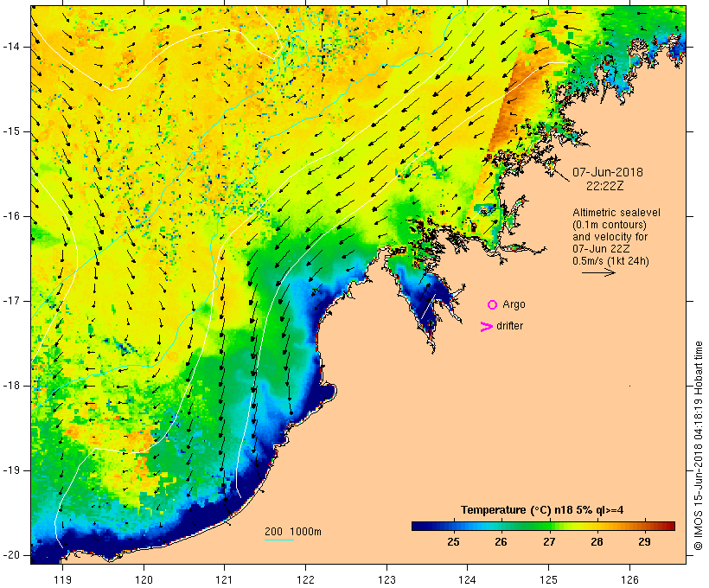Click latitude axis label -20

tap(11, 555)
